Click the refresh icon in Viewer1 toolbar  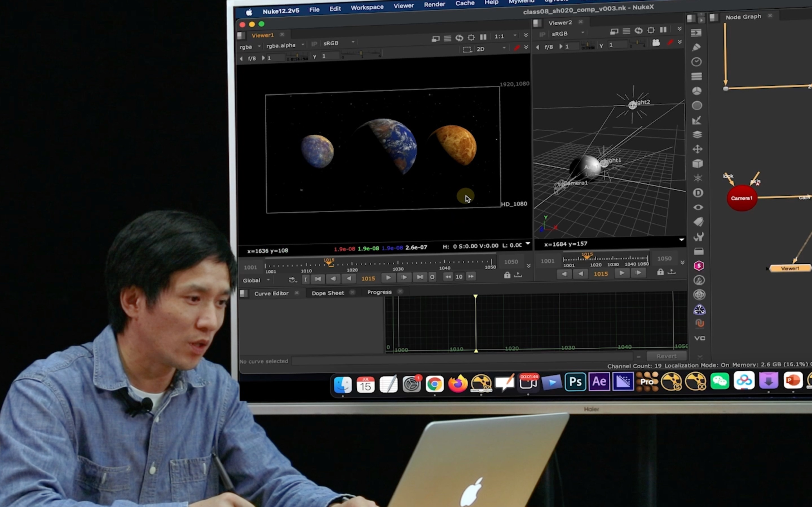(459, 38)
